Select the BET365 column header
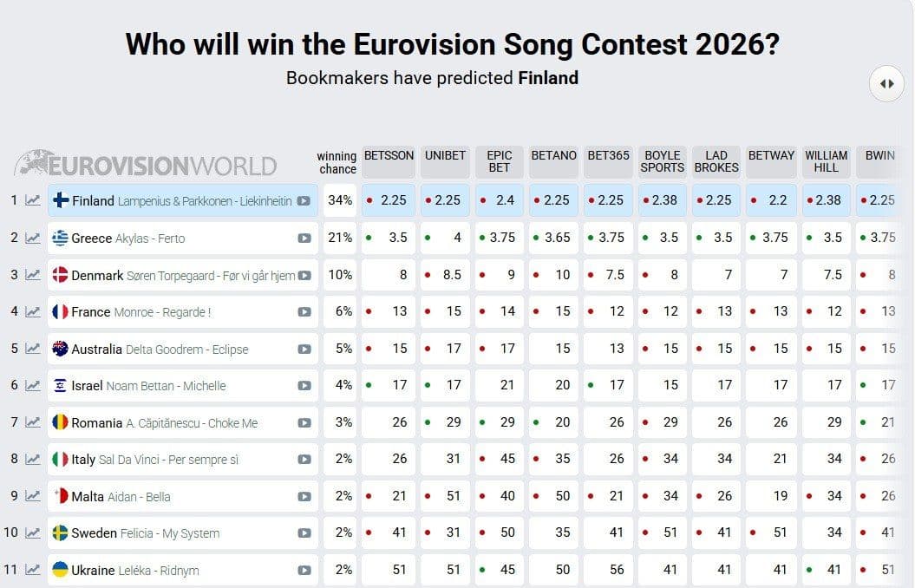 [x=608, y=161]
